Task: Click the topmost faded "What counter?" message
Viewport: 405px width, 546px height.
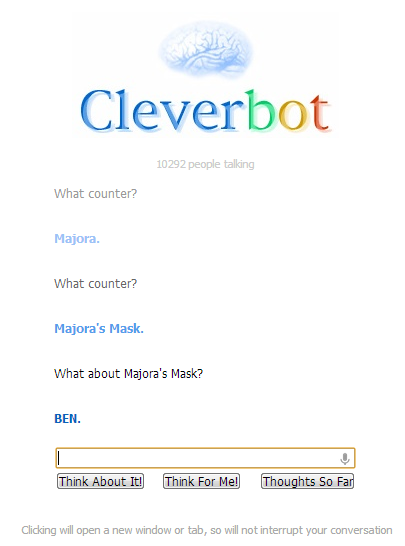Action: [x=95, y=194]
